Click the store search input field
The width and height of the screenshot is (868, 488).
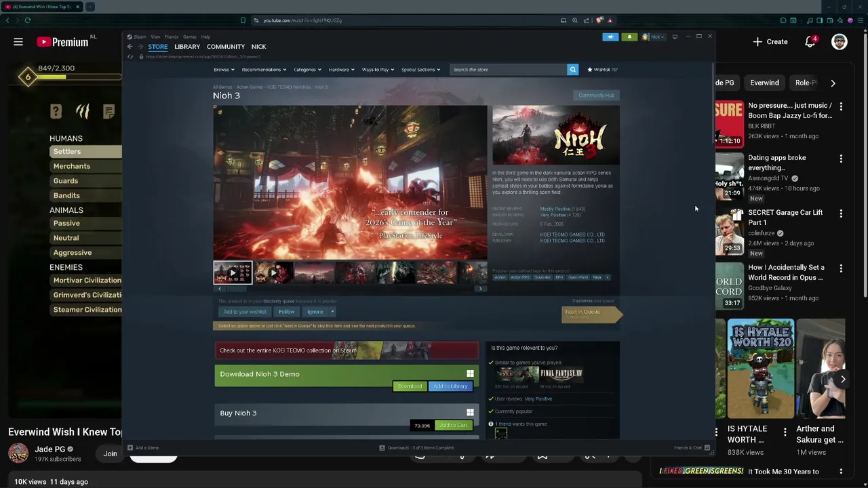pos(509,69)
